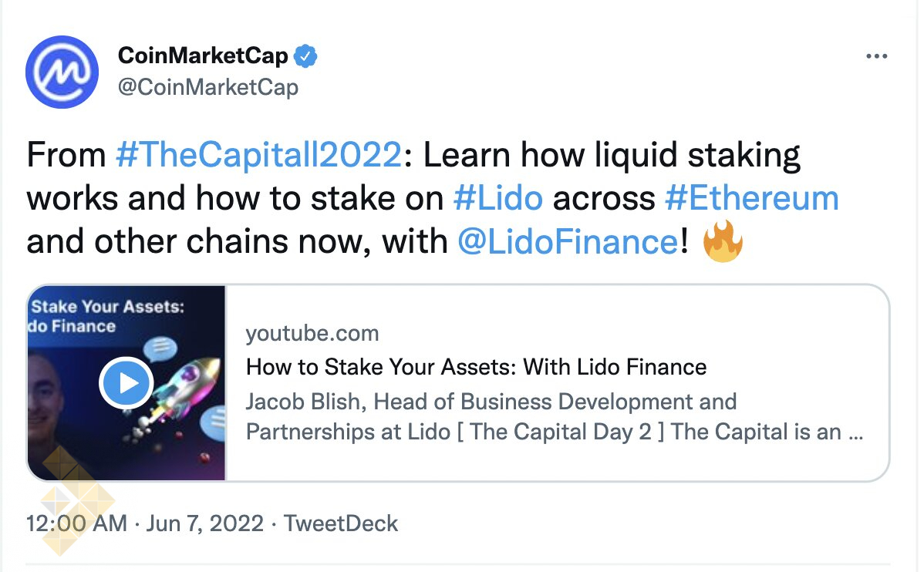Open the #Ethereum hashtag
Screen dimensions: 924x572
[751, 199]
